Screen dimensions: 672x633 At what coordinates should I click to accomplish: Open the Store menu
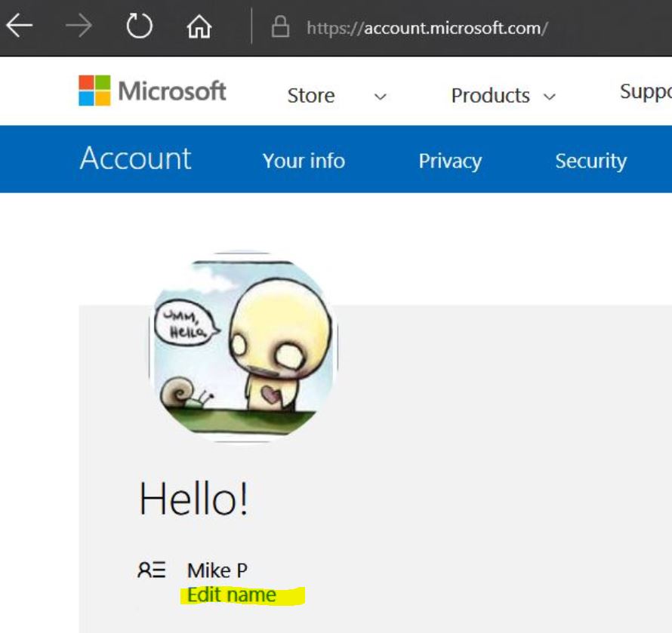click(x=311, y=96)
